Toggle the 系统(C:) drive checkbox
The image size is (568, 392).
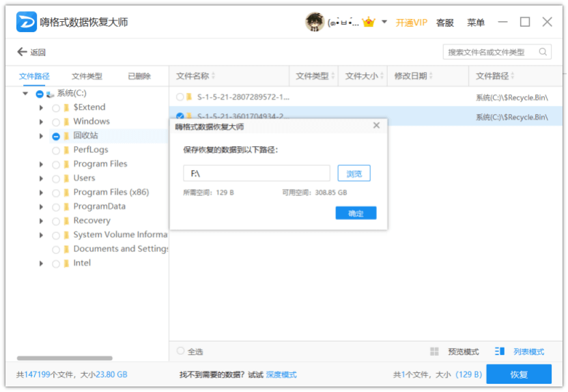pos(40,94)
